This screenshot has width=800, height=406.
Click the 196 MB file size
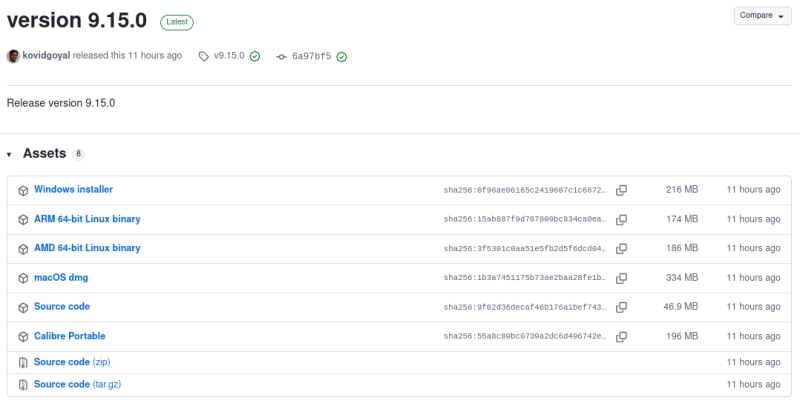click(682, 337)
